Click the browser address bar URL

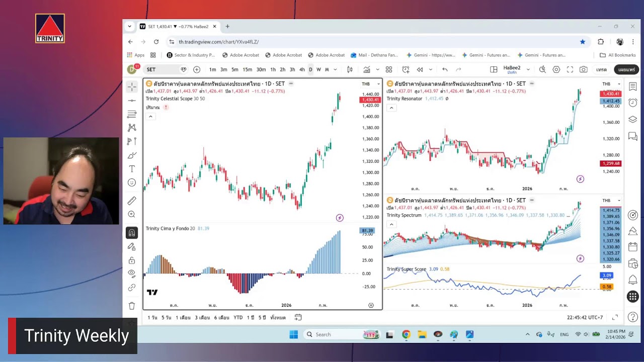(219, 42)
